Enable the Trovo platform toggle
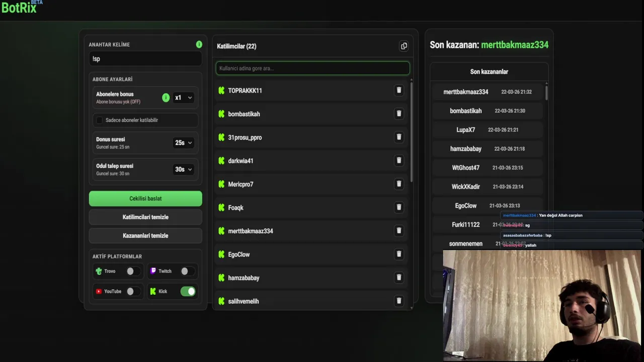 (133, 271)
